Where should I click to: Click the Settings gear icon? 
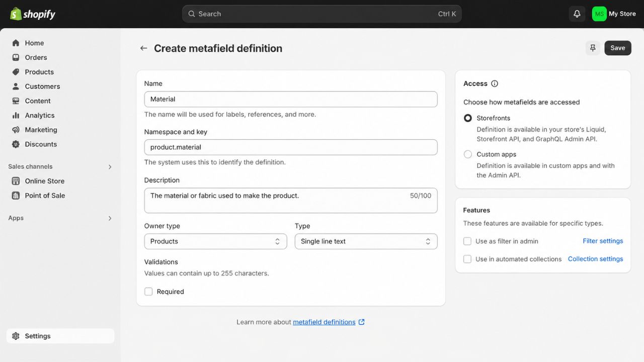coord(16,336)
